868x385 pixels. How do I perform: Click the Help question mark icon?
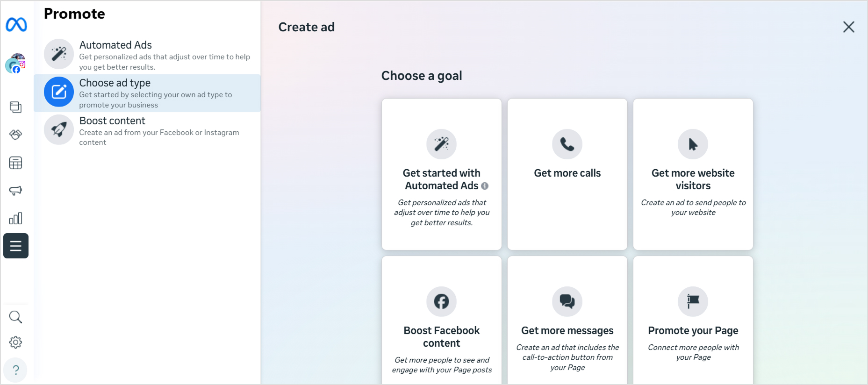tap(15, 370)
